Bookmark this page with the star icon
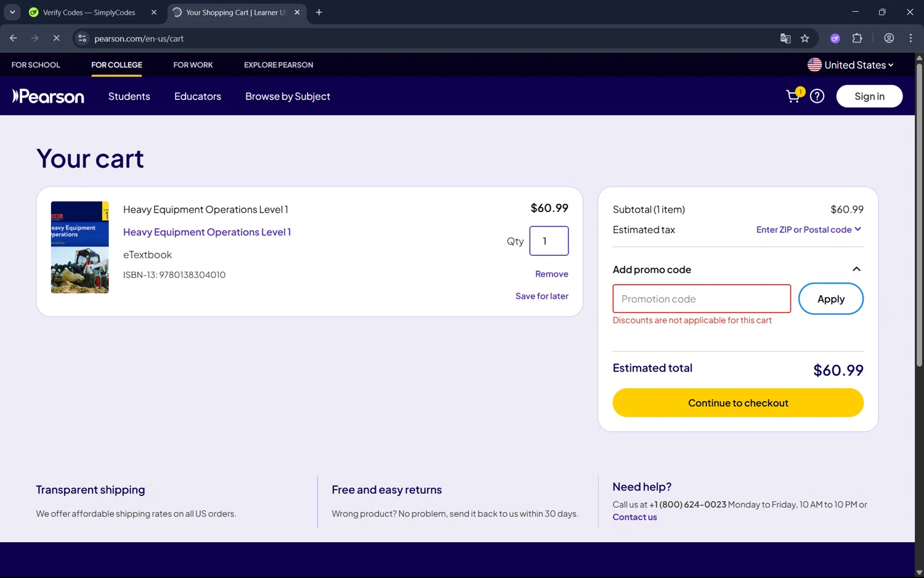The width and height of the screenshot is (924, 578). point(804,38)
